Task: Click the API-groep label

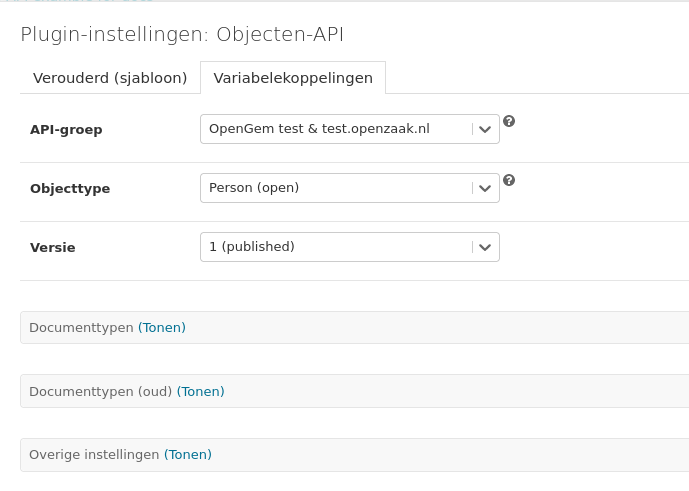Action: click(x=66, y=130)
